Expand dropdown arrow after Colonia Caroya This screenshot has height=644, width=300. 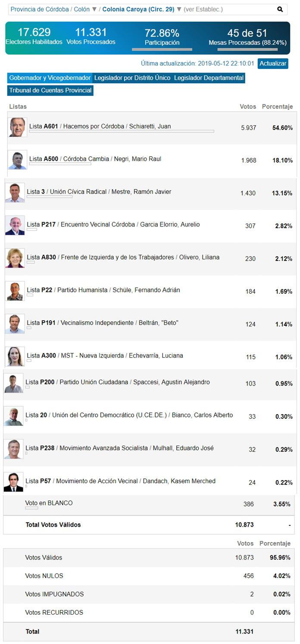click(179, 9)
